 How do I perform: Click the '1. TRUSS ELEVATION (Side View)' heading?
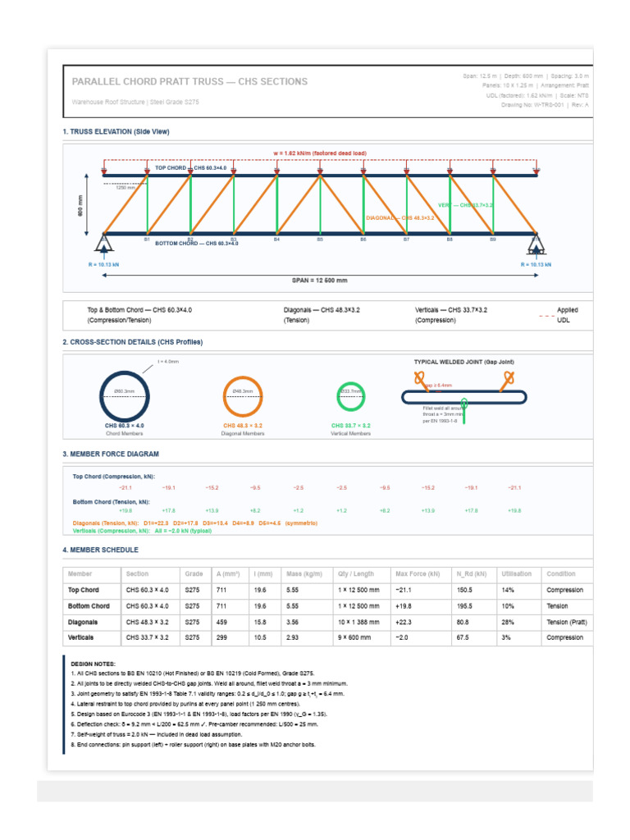point(116,131)
